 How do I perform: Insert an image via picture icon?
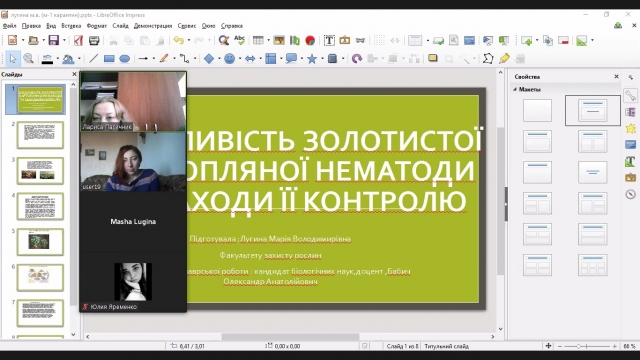pos(279,40)
